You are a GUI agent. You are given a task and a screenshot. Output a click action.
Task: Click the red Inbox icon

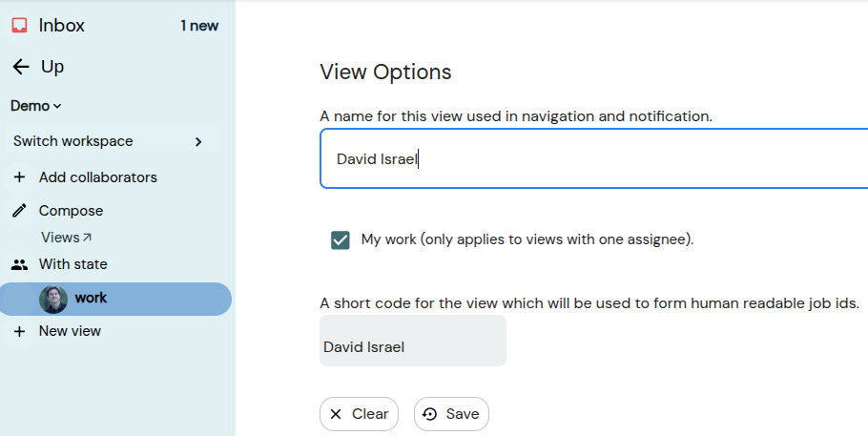[20, 26]
